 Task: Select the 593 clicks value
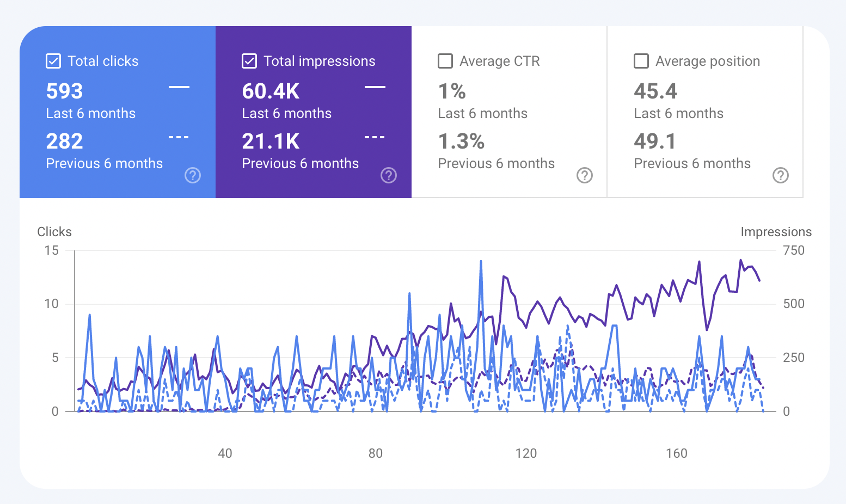pos(65,91)
